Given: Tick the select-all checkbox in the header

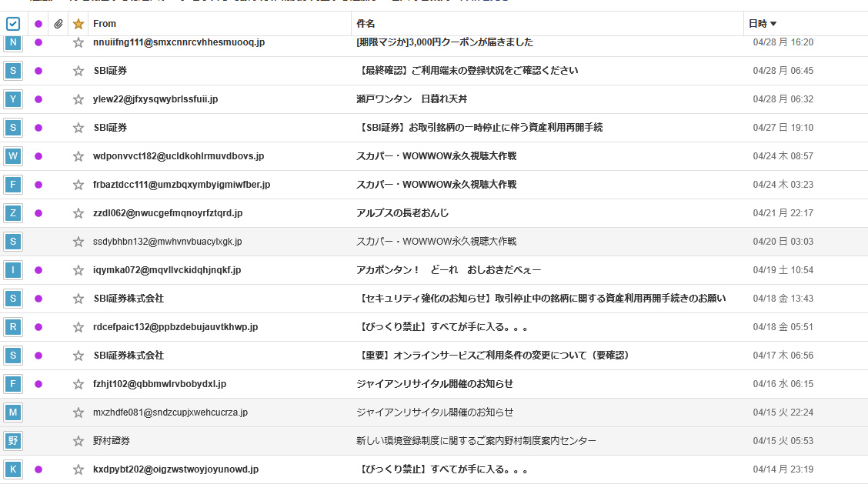Looking at the screenshot, I should [x=12, y=24].
